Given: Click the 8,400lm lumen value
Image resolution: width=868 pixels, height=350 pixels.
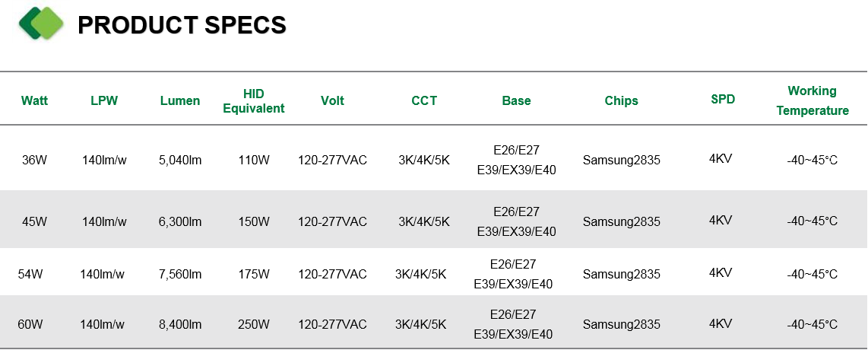Looking at the screenshot, I should 180,325.
